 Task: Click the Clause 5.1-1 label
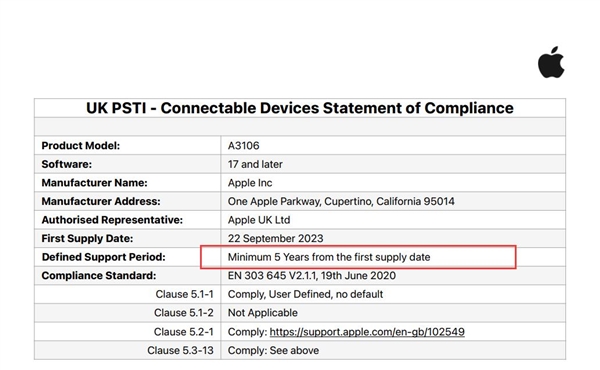tap(184, 294)
